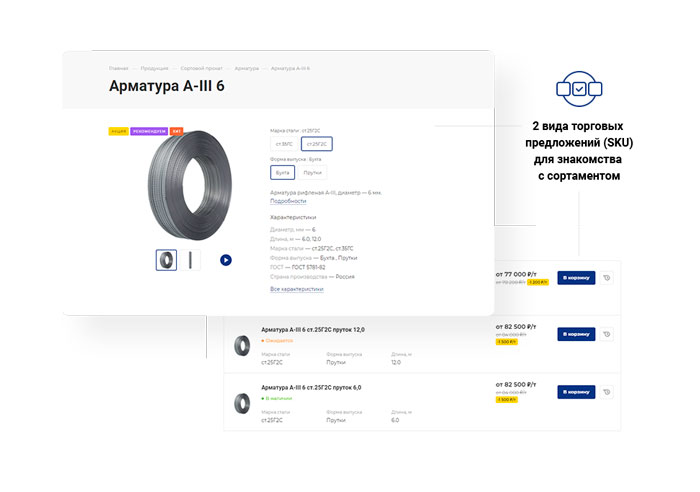The height and width of the screenshot is (492, 700).
Task: Go to Продукция breadcrumb
Action: [x=154, y=68]
